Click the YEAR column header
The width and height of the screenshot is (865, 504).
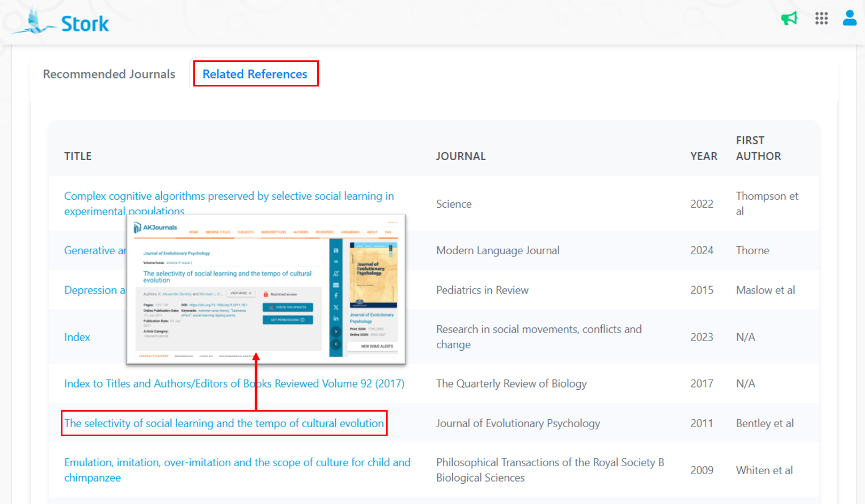point(703,156)
